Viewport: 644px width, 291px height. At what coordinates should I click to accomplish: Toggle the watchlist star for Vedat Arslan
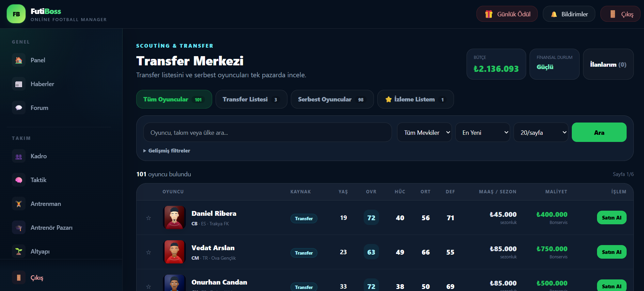148,252
